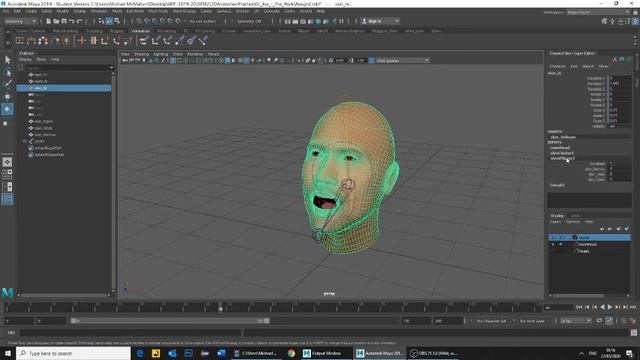
Task: Click the Play Backward button
Action: (x=602, y=307)
